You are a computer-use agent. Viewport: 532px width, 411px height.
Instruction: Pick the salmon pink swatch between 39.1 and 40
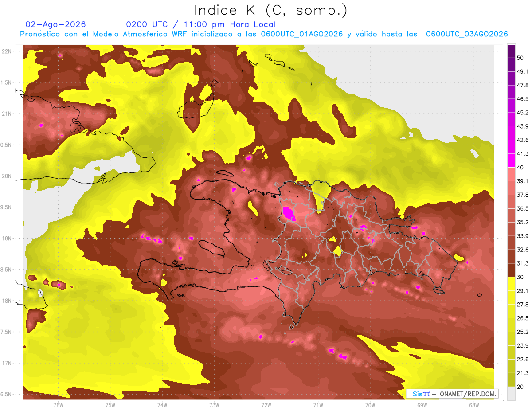(x=511, y=174)
